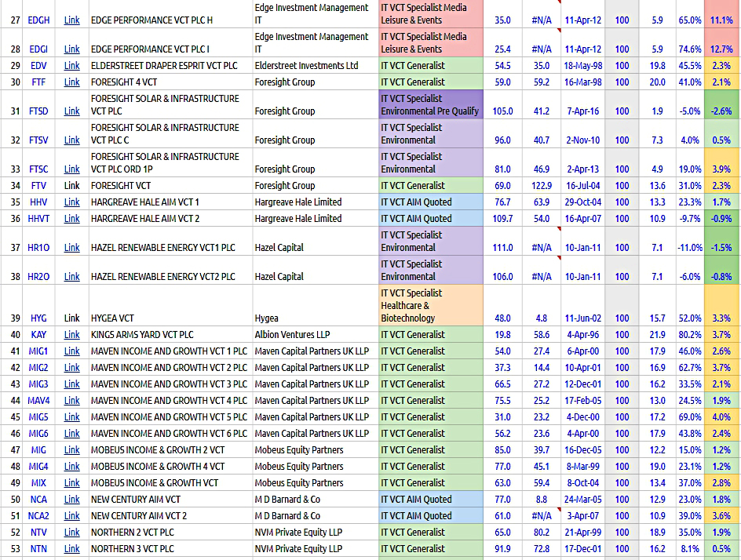Select ticker cell FTF
The image size is (741, 560).
point(38,82)
